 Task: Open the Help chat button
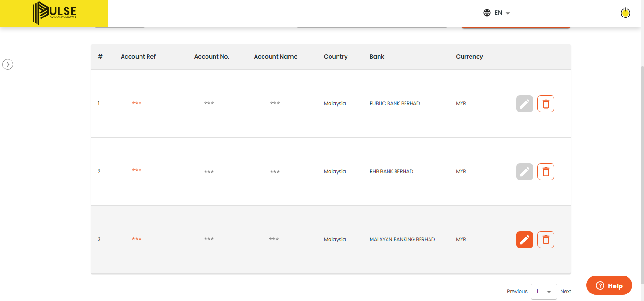[x=609, y=285]
